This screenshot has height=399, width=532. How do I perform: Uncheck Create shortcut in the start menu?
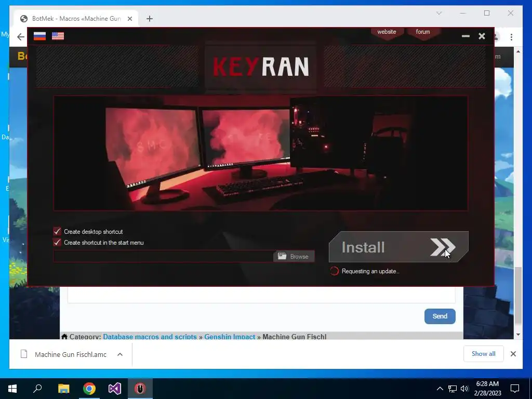[57, 242]
